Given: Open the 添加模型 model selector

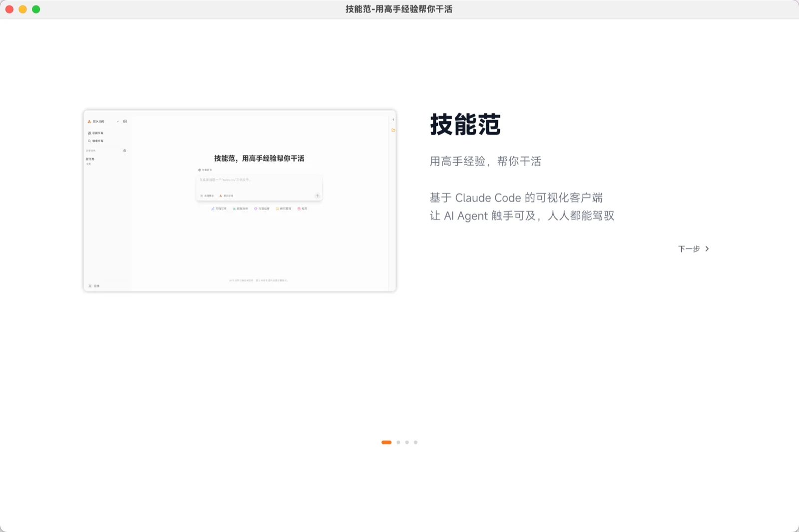Looking at the screenshot, I should point(207,196).
